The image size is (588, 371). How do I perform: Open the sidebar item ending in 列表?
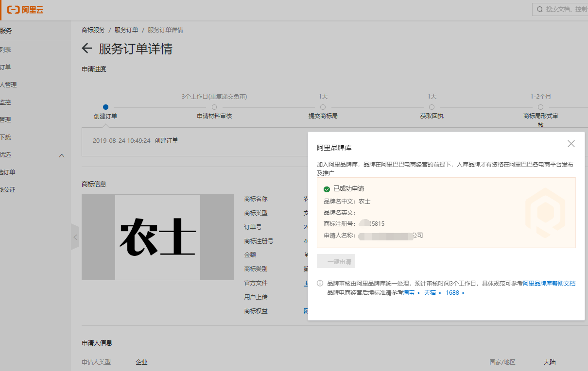tap(5, 50)
